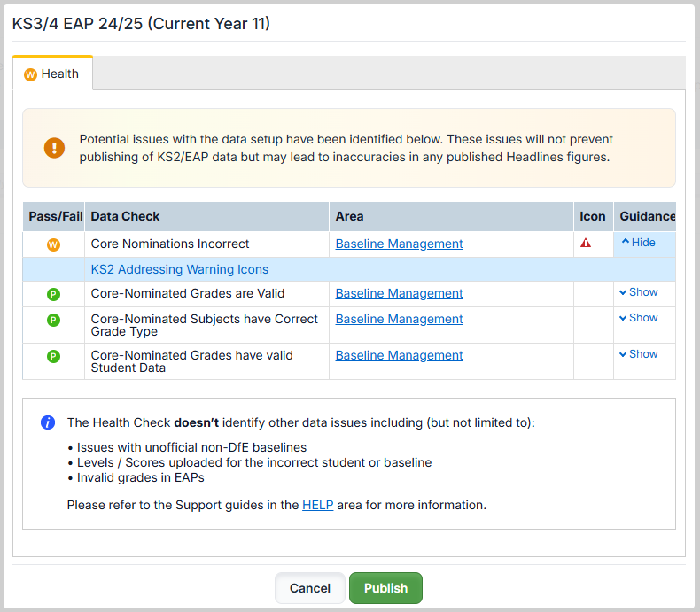Click the Data Check column header

tap(206, 216)
